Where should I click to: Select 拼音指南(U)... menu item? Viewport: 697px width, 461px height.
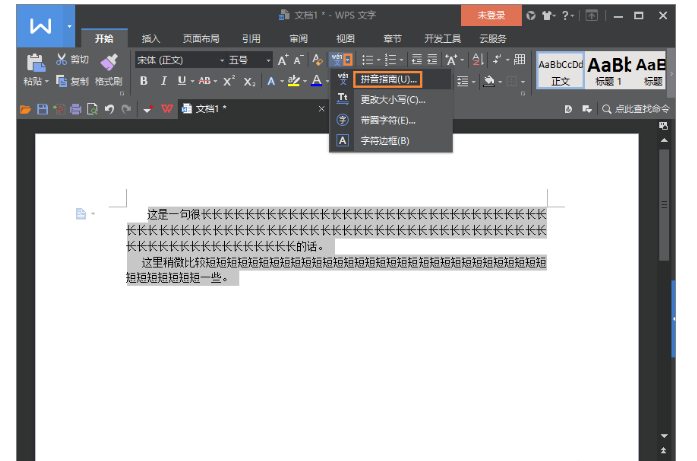(388, 80)
